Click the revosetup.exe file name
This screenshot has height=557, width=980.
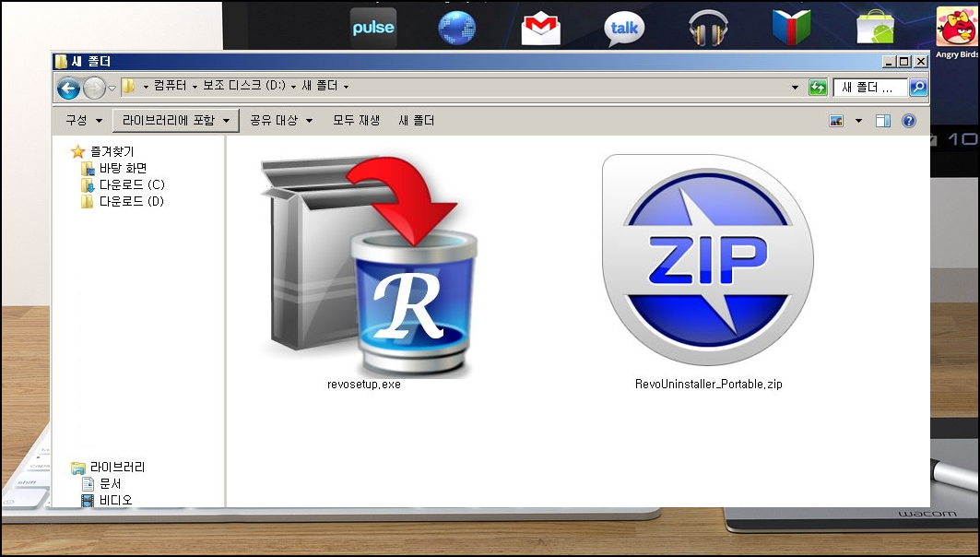click(364, 384)
